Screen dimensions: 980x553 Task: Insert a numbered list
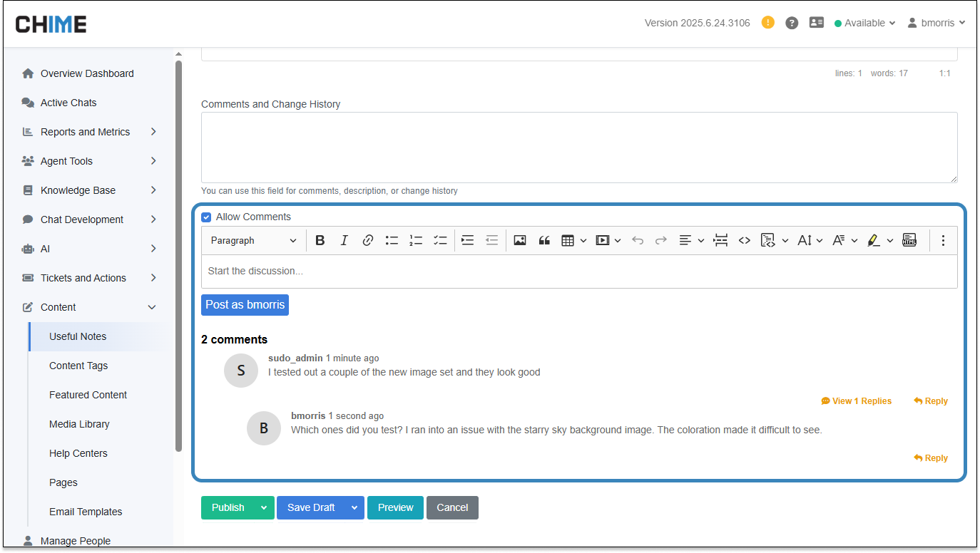[416, 241]
